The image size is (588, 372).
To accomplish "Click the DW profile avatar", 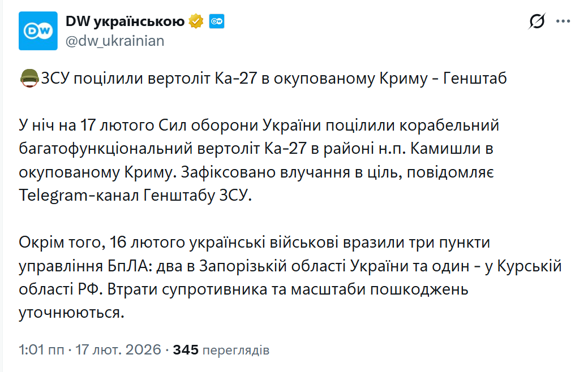I will (38, 31).
